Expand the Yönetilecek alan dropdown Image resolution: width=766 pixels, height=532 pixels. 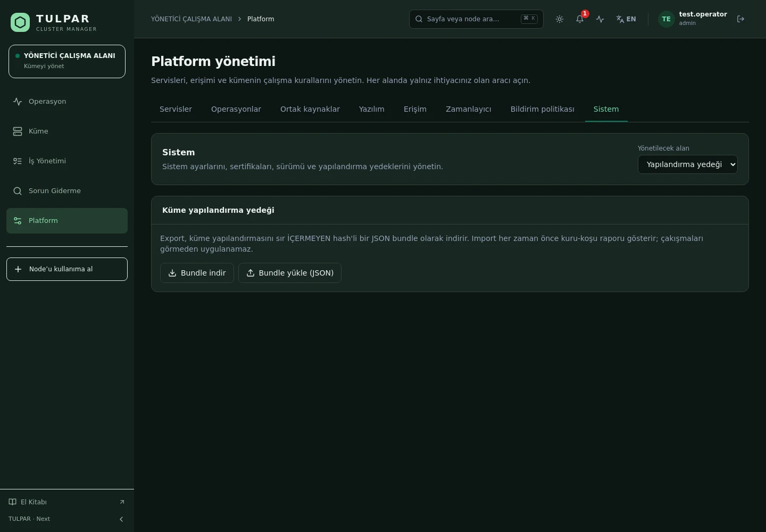point(688,164)
